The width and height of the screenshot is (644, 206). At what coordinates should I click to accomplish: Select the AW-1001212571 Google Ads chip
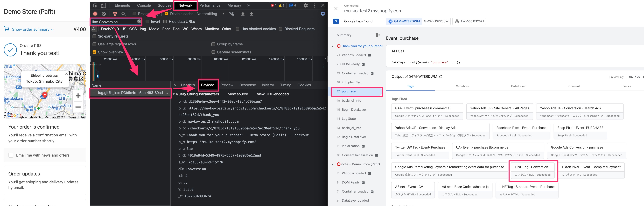tap(469, 21)
